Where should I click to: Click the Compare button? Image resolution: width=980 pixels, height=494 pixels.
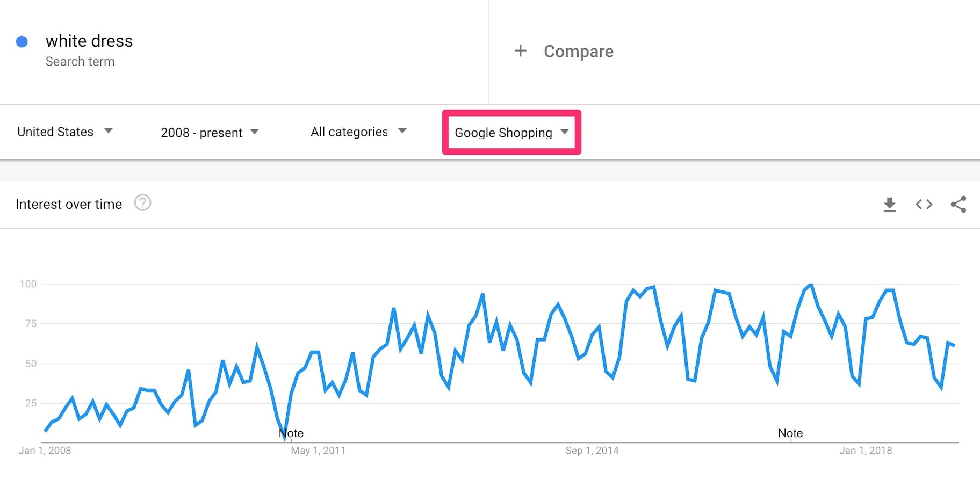click(x=578, y=52)
